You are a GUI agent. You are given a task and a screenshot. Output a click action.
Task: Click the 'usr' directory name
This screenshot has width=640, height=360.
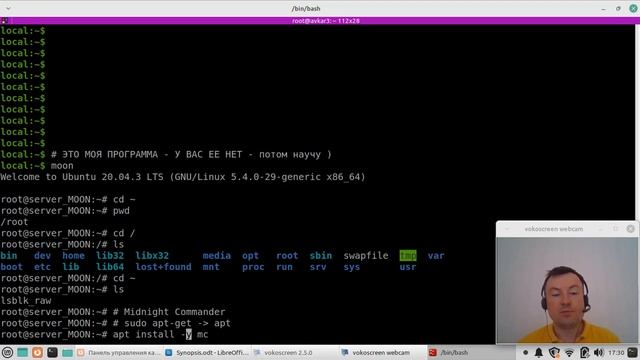(x=408, y=267)
